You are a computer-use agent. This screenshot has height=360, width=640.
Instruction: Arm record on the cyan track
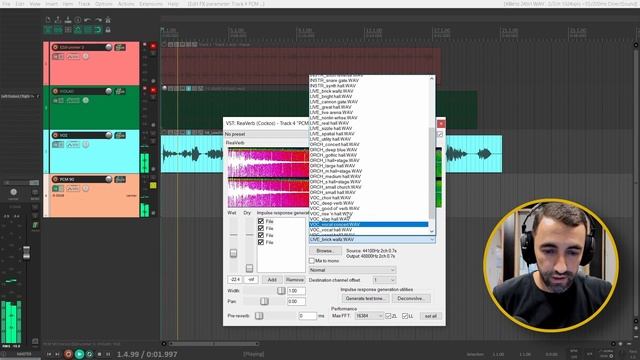pos(56,136)
